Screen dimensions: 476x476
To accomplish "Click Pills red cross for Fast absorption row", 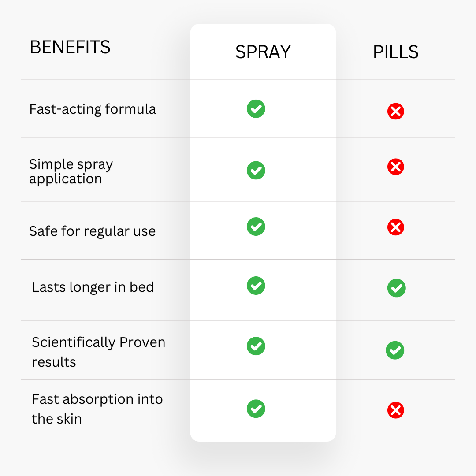I will (395, 410).
